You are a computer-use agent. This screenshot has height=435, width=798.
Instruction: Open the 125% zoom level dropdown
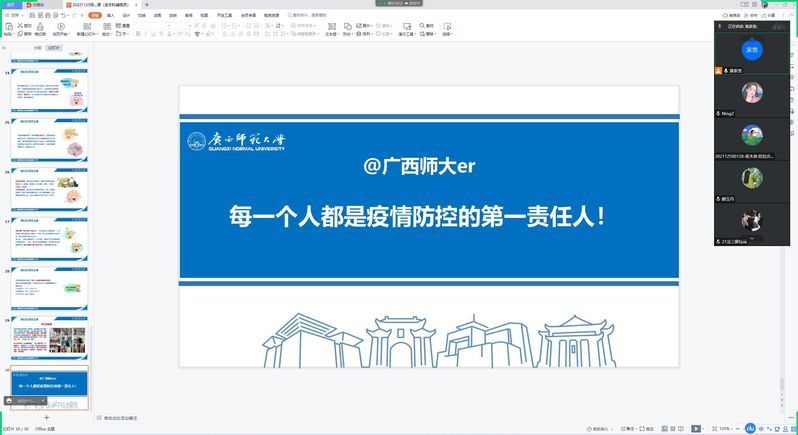[725, 429]
